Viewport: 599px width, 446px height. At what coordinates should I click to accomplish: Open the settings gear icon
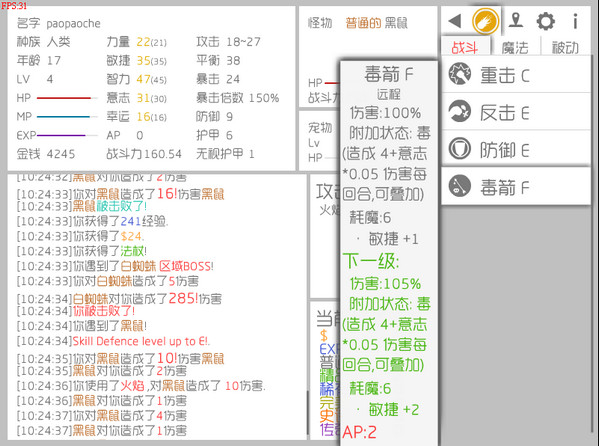point(546,21)
